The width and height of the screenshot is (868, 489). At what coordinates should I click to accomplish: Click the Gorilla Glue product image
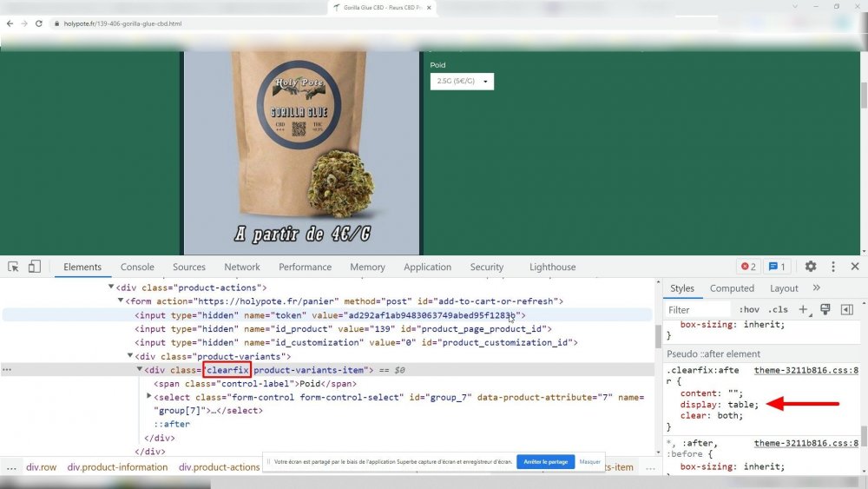(x=302, y=153)
